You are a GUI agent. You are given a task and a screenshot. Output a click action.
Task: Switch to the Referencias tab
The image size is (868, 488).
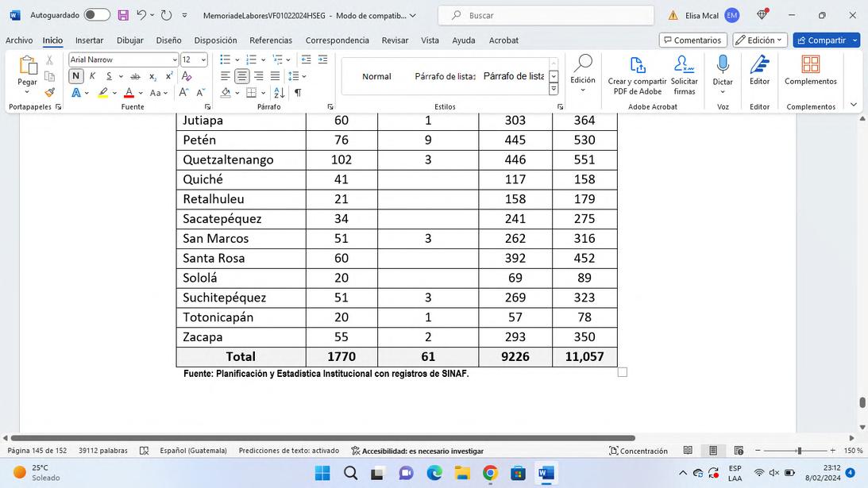pos(271,40)
